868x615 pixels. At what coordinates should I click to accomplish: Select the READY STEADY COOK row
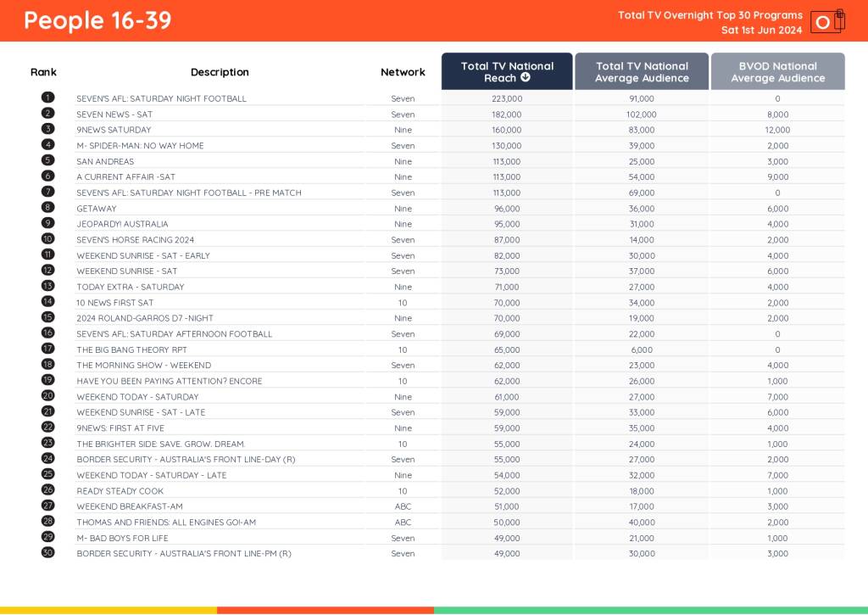tap(120, 490)
